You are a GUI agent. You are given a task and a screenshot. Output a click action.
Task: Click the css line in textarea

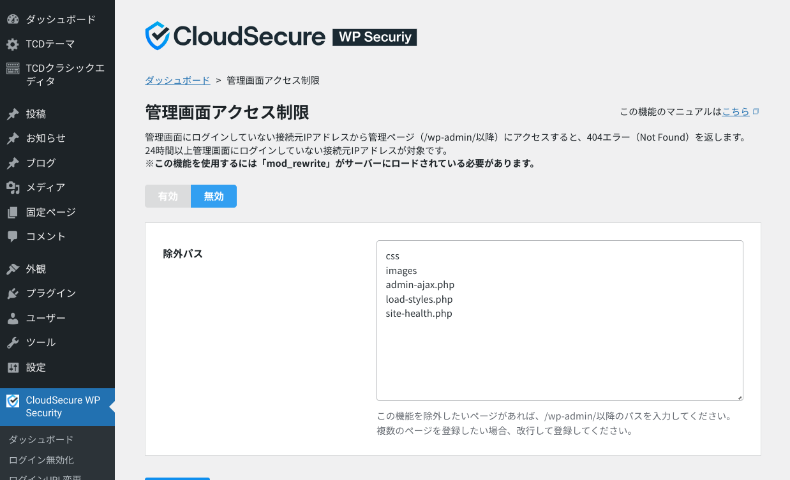(392, 256)
